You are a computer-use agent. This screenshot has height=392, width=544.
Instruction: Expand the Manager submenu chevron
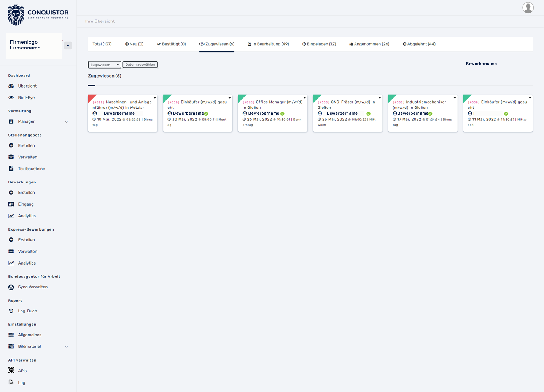[x=67, y=122]
